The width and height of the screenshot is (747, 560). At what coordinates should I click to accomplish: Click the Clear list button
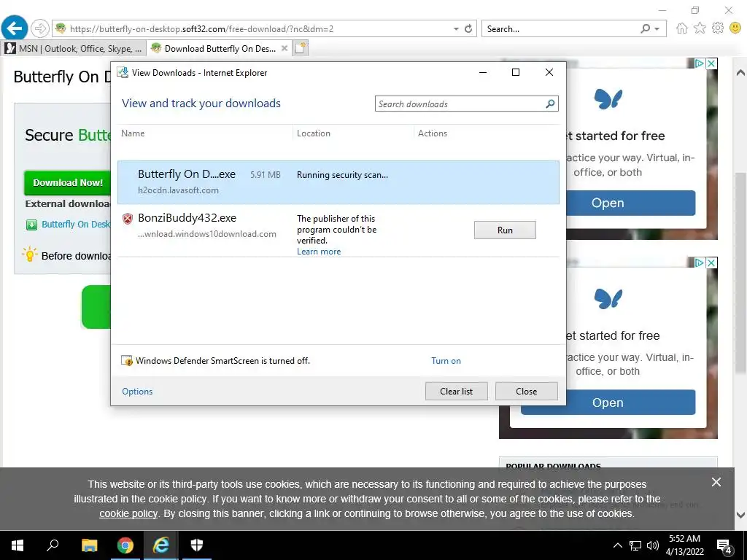[457, 392]
